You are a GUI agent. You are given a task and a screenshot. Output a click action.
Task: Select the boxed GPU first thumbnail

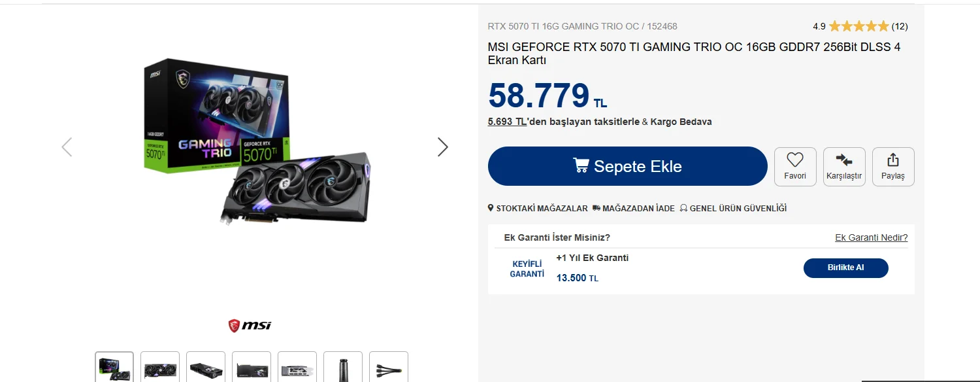click(x=114, y=368)
